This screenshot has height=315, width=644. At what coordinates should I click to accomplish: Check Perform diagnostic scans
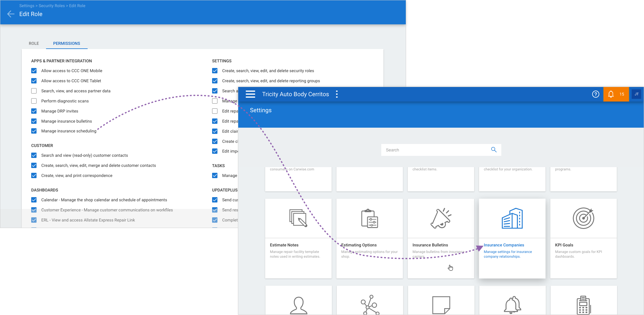[x=34, y=101]
